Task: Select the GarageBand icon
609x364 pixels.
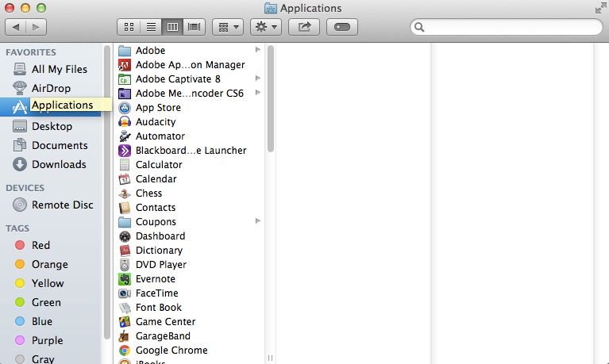Action: (125, 336)
